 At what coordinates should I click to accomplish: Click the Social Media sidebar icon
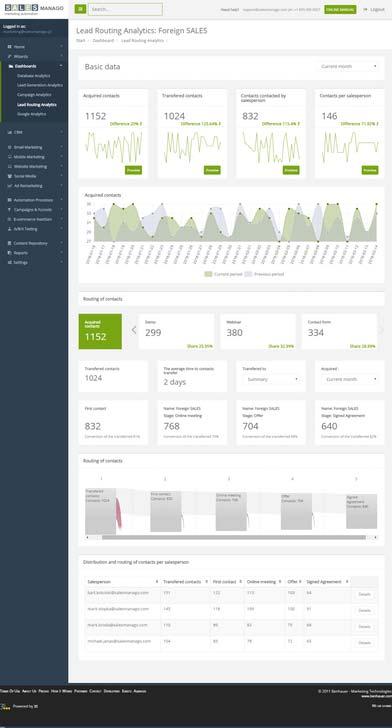coord(10,176)
